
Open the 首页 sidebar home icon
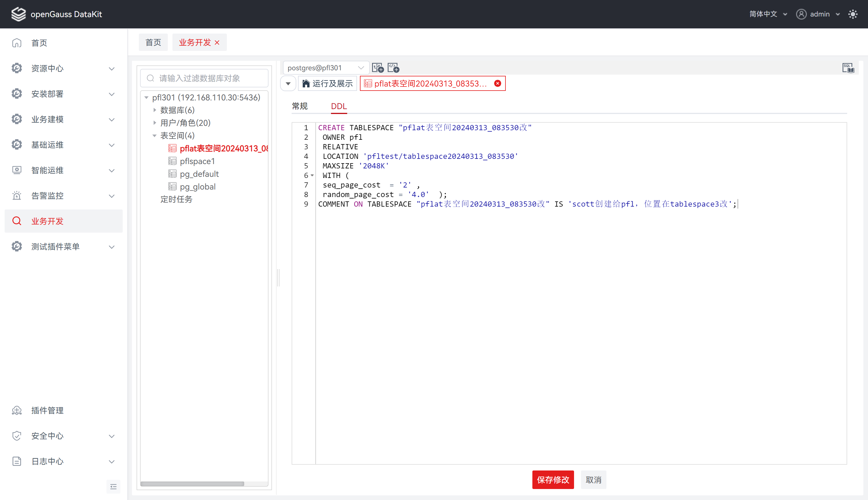[17, 43]
